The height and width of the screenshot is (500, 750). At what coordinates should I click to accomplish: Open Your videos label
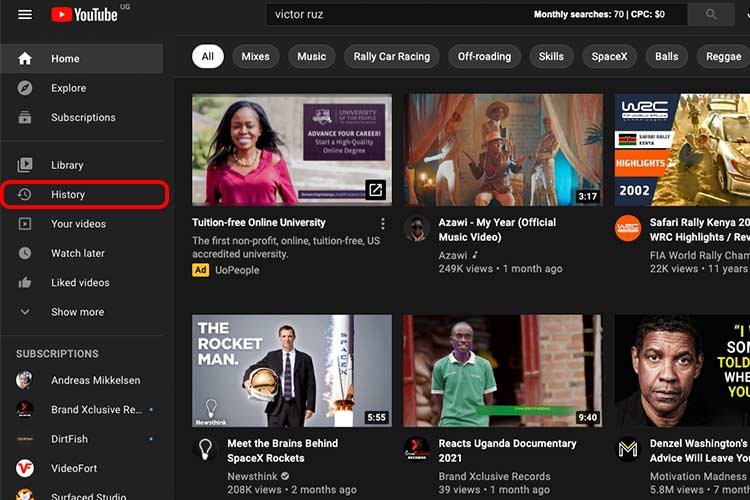(78, 224)
